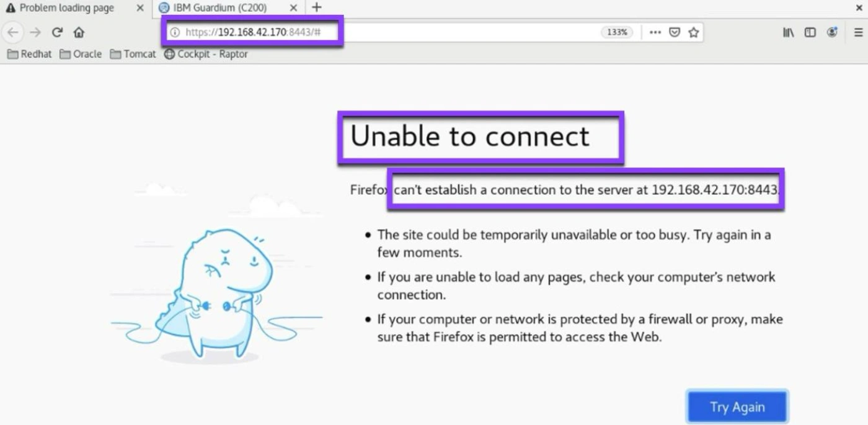Close the Problem loading page tab

click(x=140, y=8)
